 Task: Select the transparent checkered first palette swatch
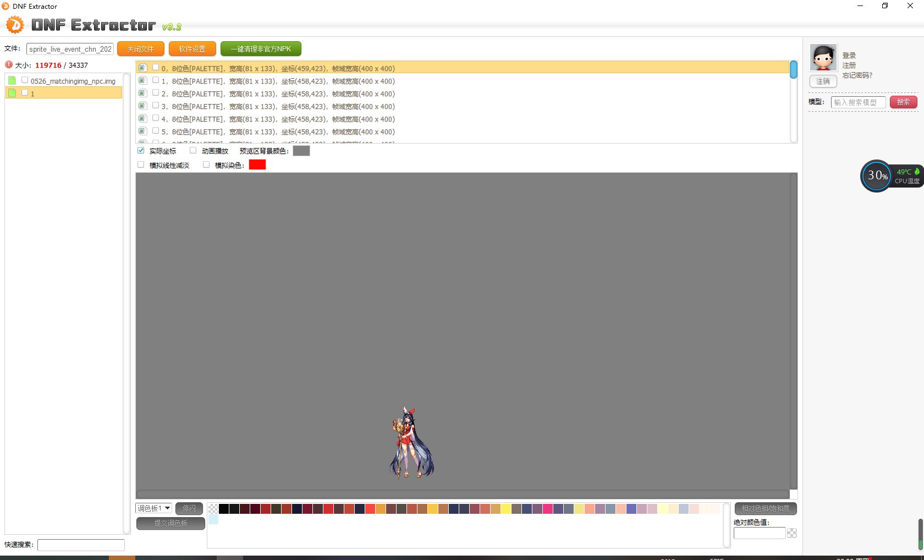[x=213, y=509]
